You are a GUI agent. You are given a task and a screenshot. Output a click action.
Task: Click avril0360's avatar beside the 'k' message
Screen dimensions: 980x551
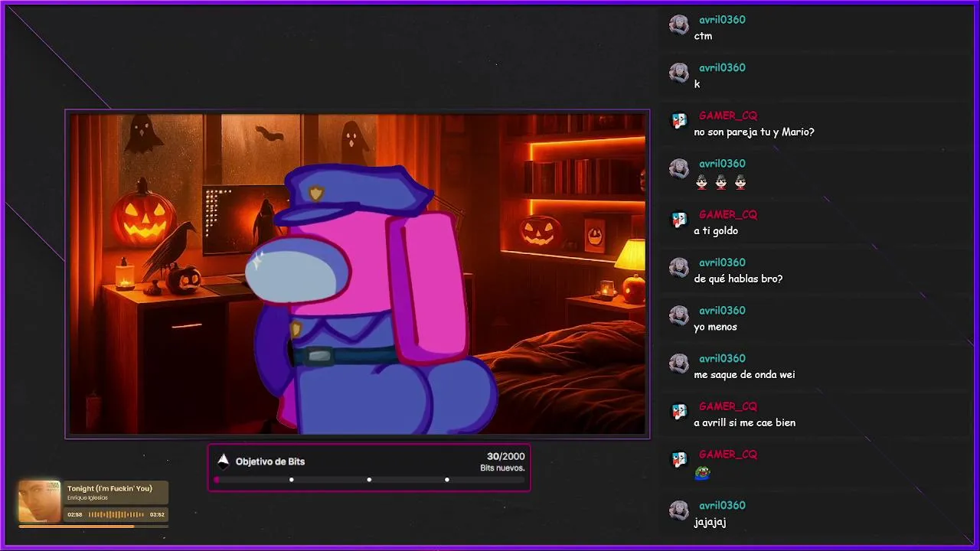click(679, 73)
